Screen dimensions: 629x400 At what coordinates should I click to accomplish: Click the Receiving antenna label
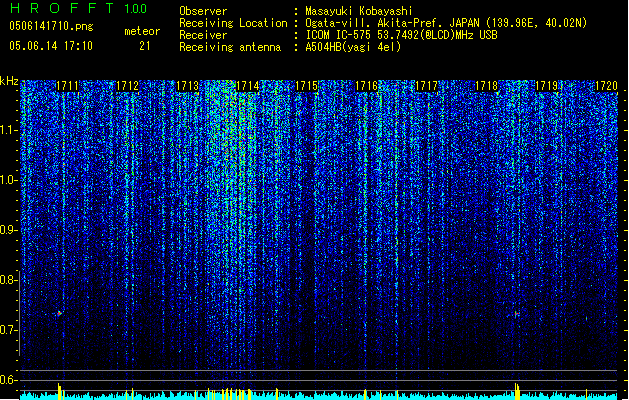click(230, 47)
